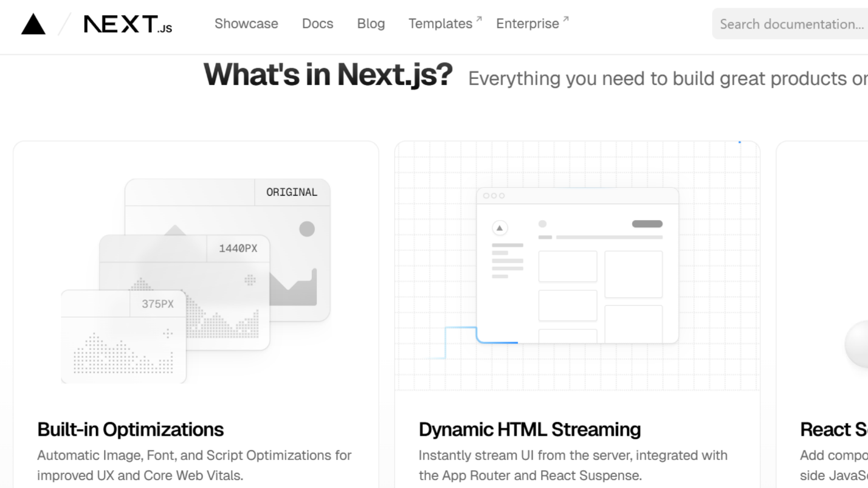Click the Automatic Image, Font, and Script description

click(195, 465)
